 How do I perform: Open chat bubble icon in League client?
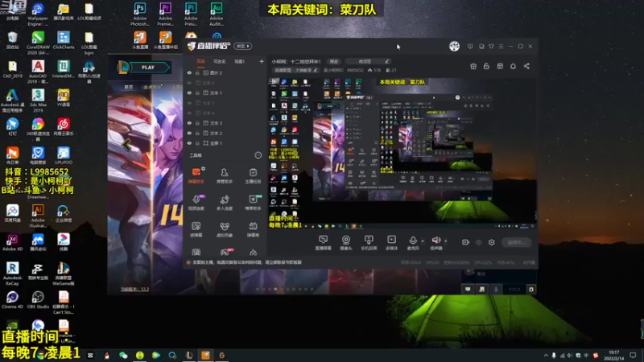[x=468, y=290]
